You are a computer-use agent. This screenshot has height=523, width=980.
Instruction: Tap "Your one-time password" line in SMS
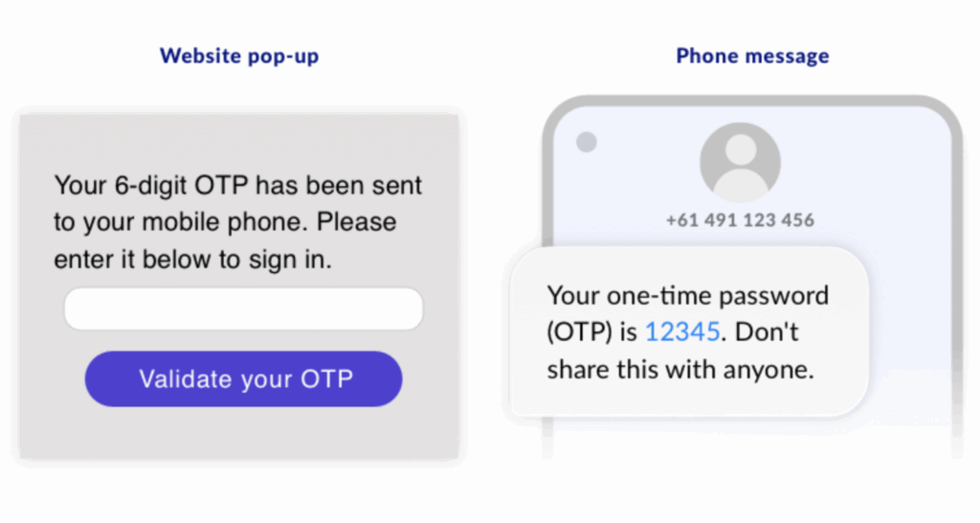click(x=687, y=295)
